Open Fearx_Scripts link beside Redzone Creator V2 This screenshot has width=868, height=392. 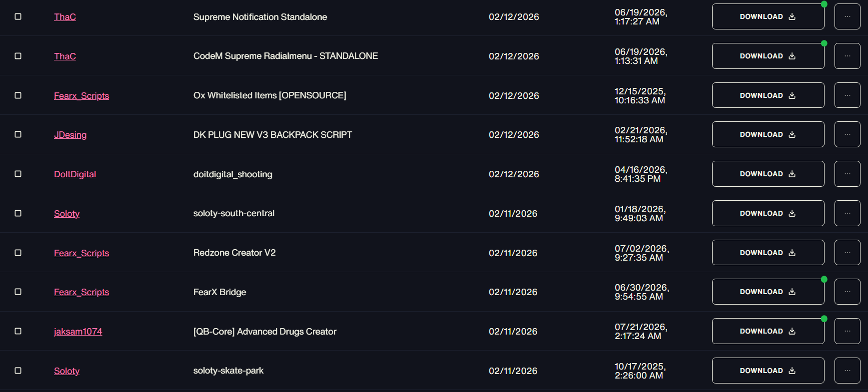(81, 253)
